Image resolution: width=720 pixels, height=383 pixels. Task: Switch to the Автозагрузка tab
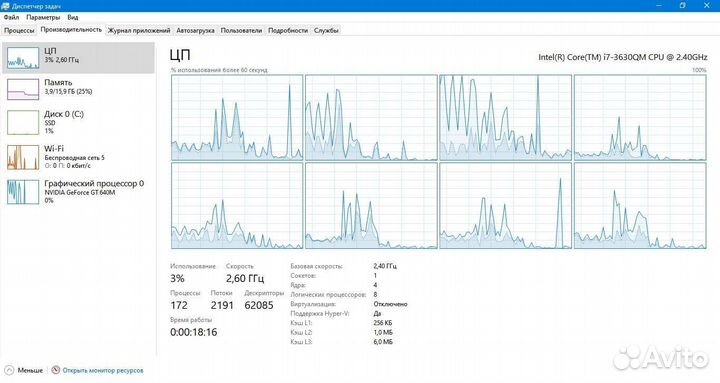click(x=195, y=30)
